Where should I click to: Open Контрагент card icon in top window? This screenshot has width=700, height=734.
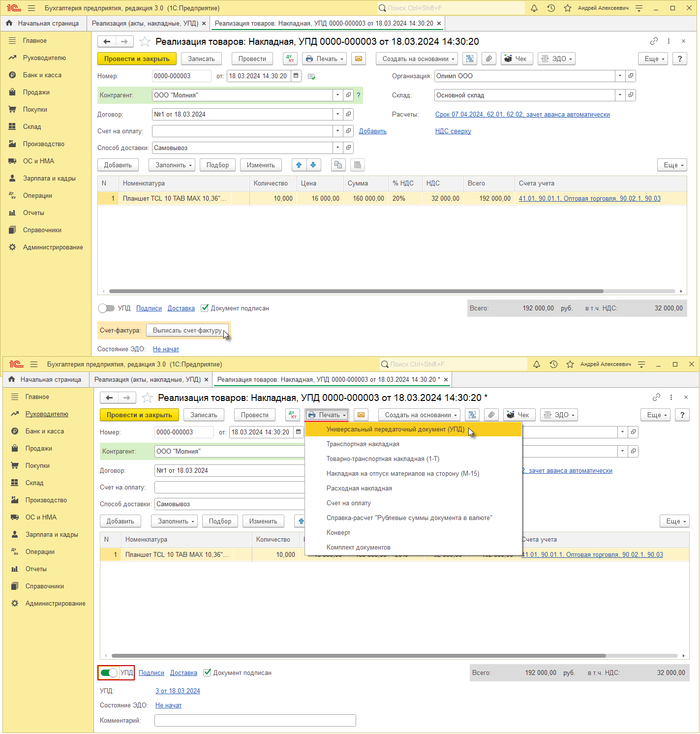click(x=348, y=95)
